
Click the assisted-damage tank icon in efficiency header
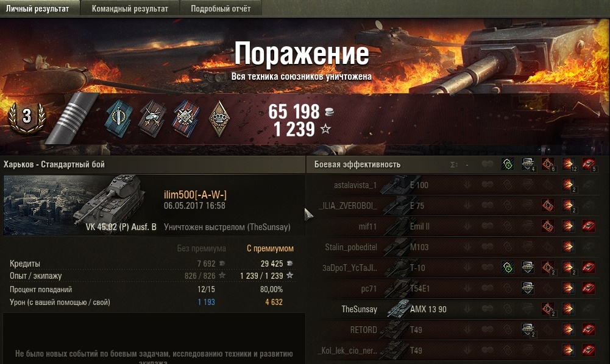(x=528, y=164)
